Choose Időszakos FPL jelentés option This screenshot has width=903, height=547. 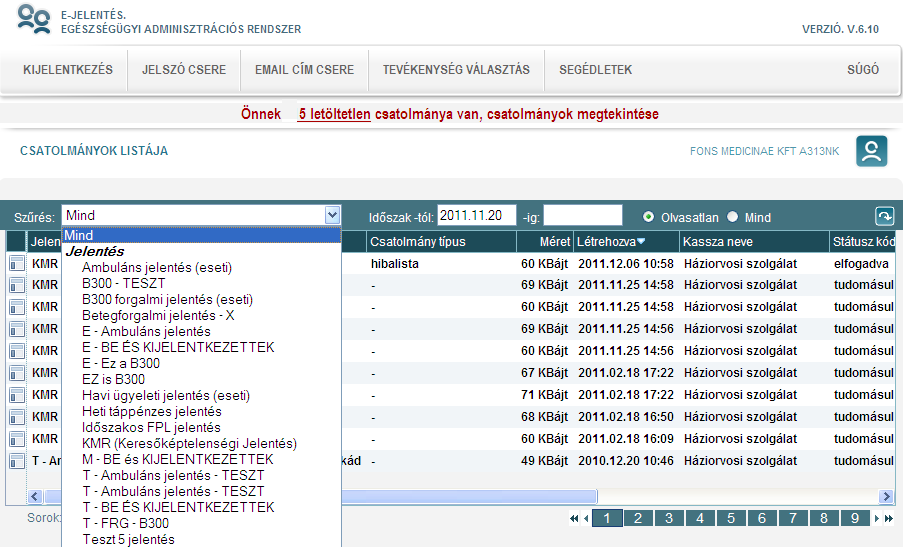point(151,427)
